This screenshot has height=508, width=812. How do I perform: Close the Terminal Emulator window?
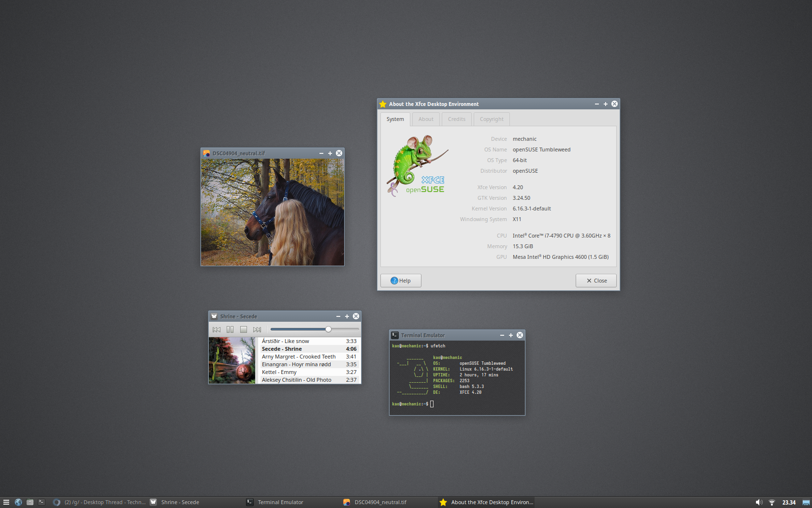point(520,335)
